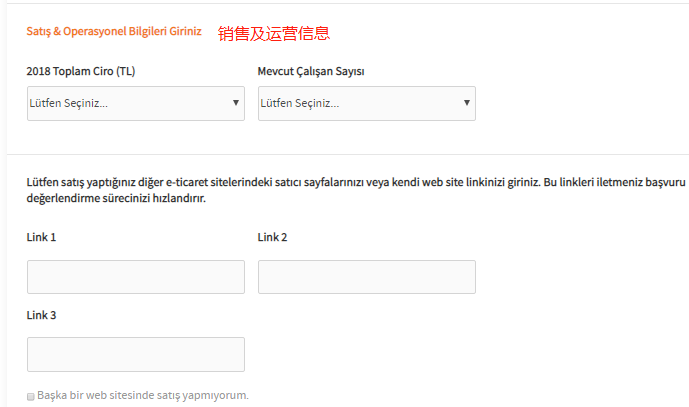
Task: Click the arrow on the Çalışan Sayısı select
Action: pos(467,103)
